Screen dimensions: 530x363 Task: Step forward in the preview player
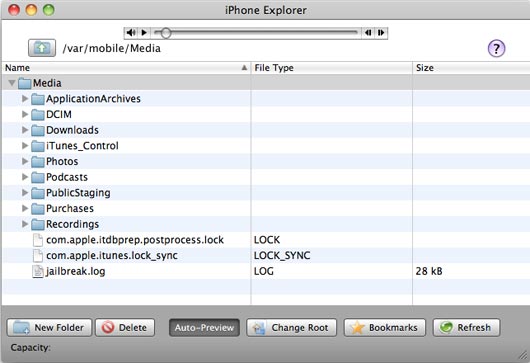(381, 32)
